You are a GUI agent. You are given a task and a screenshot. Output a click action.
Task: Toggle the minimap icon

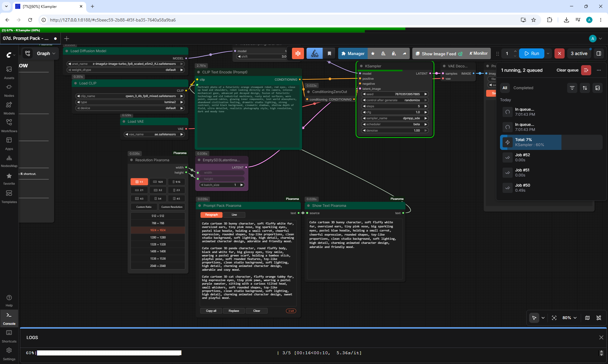(x=587, y=318)
